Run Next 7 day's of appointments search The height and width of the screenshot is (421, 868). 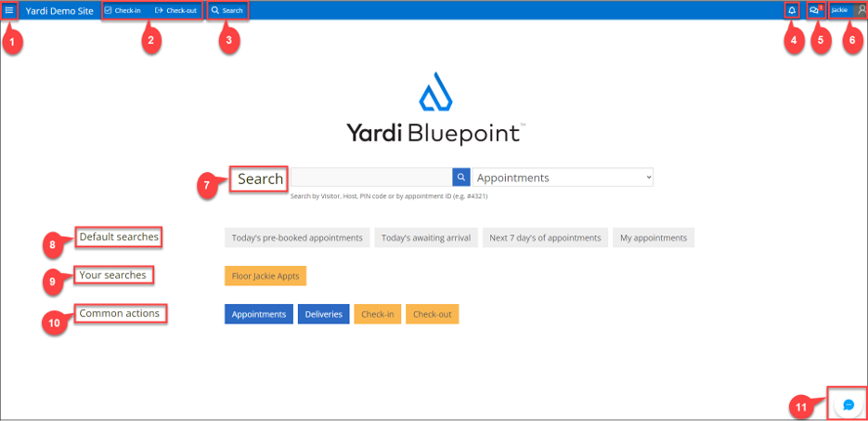click(x=545, y=237)
